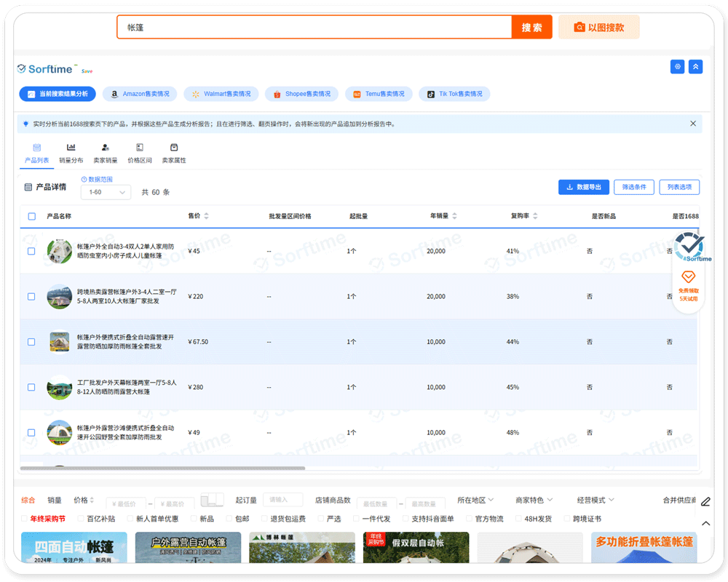Click the orange 搜索 button
Image resolution: width=728 pixels, height=582 pixels.
(x=532, y=26)
